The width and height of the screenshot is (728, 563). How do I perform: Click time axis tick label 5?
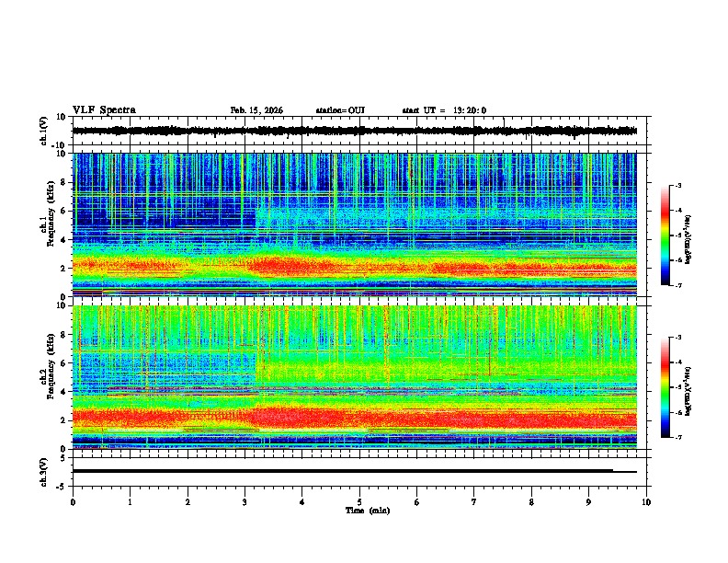tap(359, 502)
